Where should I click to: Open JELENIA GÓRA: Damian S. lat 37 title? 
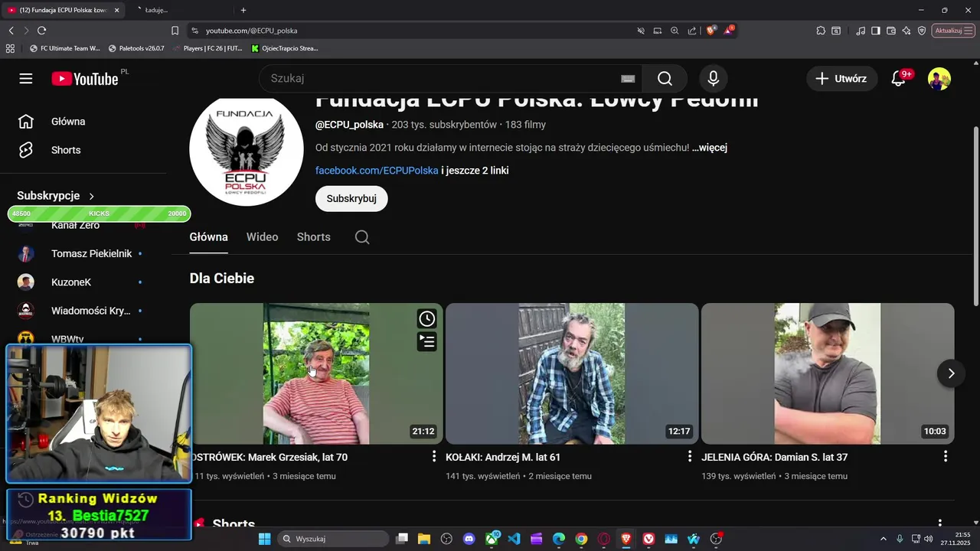[x=774, y=457]
